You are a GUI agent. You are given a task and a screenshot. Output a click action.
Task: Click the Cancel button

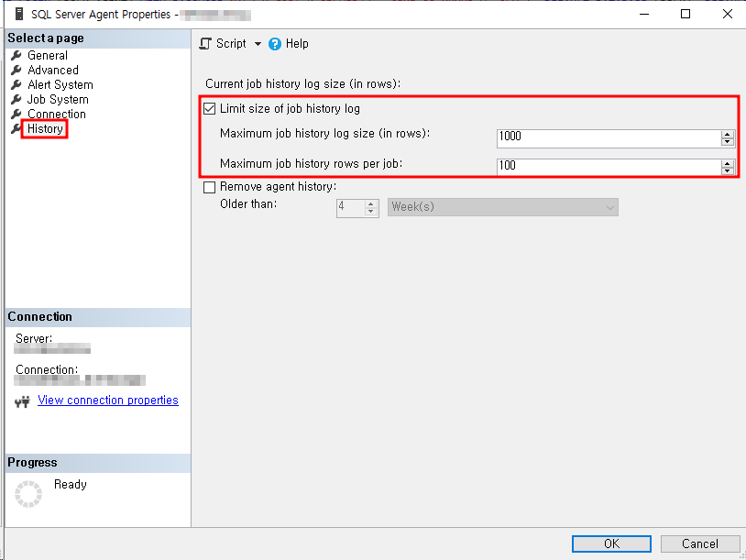click(700, 544)
